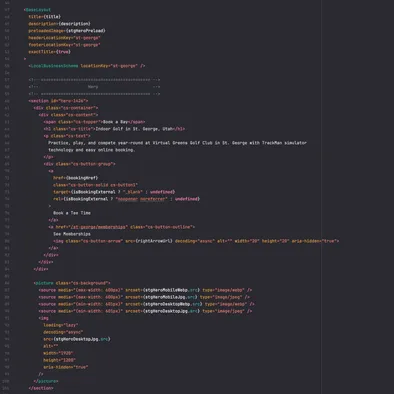The height and width of the screenshot is (394, 394).
Task: Click the closing </picture> tag
Action: tap(46, 381)
